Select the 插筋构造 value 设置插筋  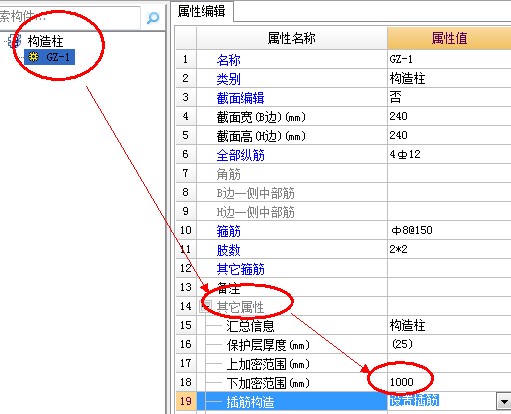pos(414,401)
